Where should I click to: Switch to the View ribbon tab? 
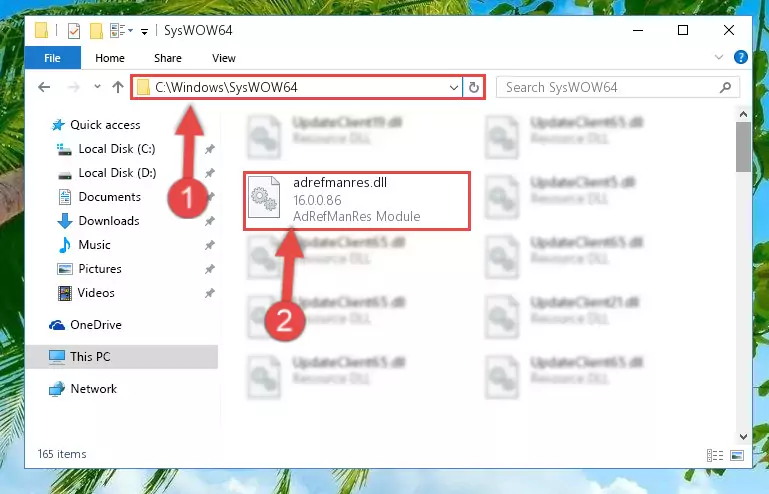click(x=224, y=58)
